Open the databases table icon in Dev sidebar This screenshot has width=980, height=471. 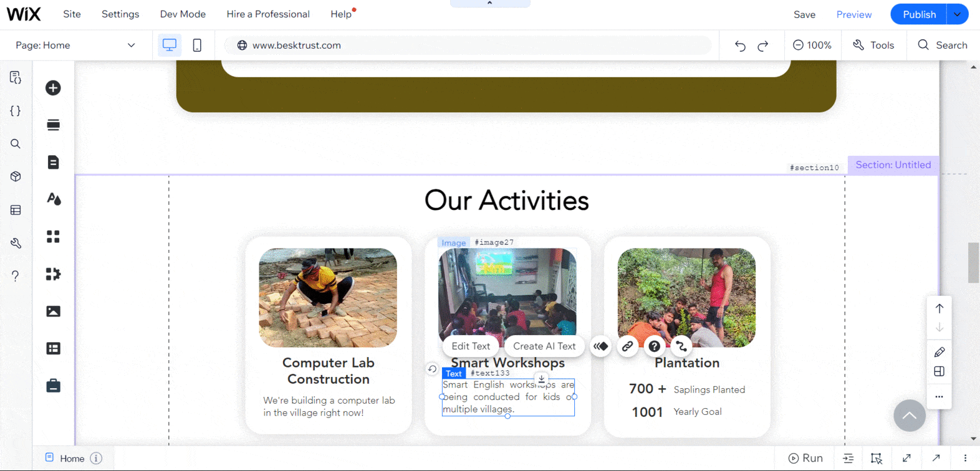pos(16,210)
